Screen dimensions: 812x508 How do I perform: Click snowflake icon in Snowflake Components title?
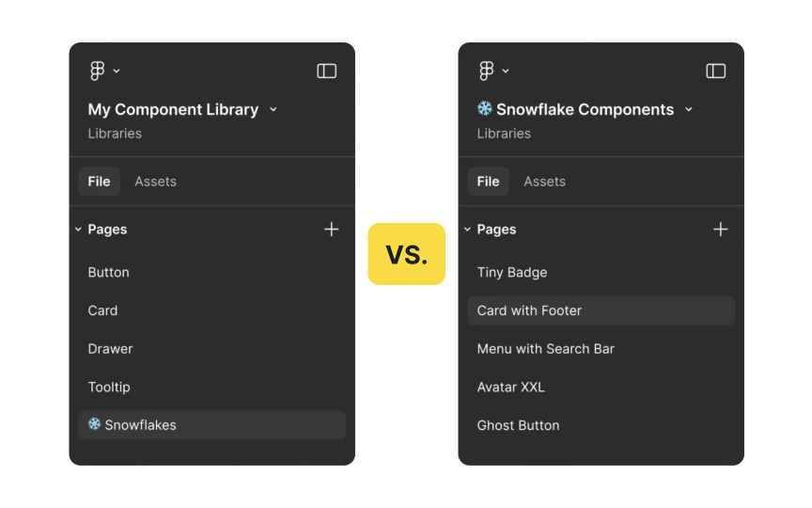485,109
